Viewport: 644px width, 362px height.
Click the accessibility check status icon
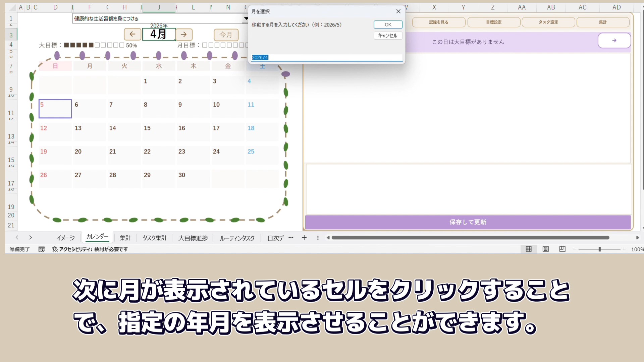(x=55, y=249)
